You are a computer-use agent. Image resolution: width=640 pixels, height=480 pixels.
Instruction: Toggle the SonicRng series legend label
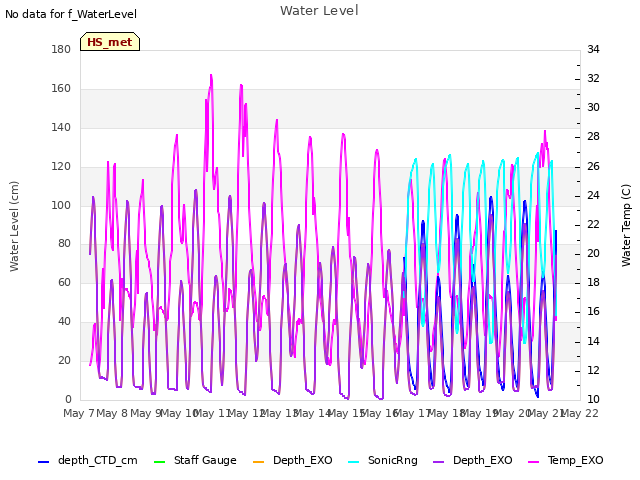point(393,460)
